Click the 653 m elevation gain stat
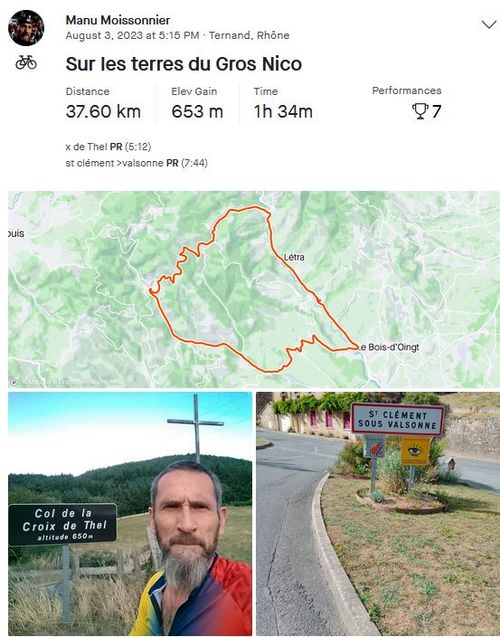 (197, 111)
